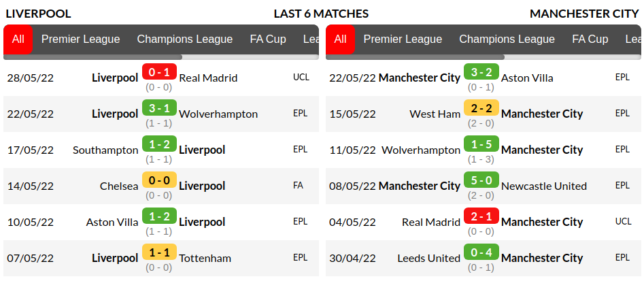Open Tottenham team link
The height and width of the screenshot is (281, 644).
pos(205,258)
